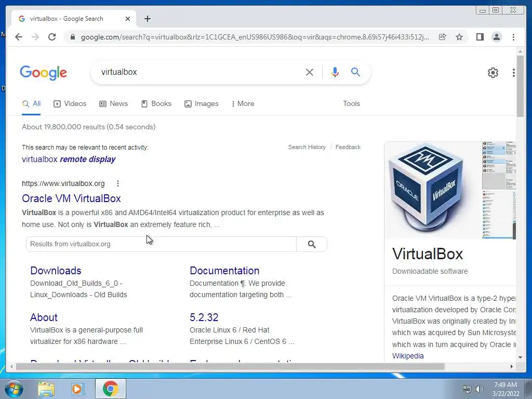Click the Google logo
532x399 pixels.
pyautogui.click(x=44, y=73)
